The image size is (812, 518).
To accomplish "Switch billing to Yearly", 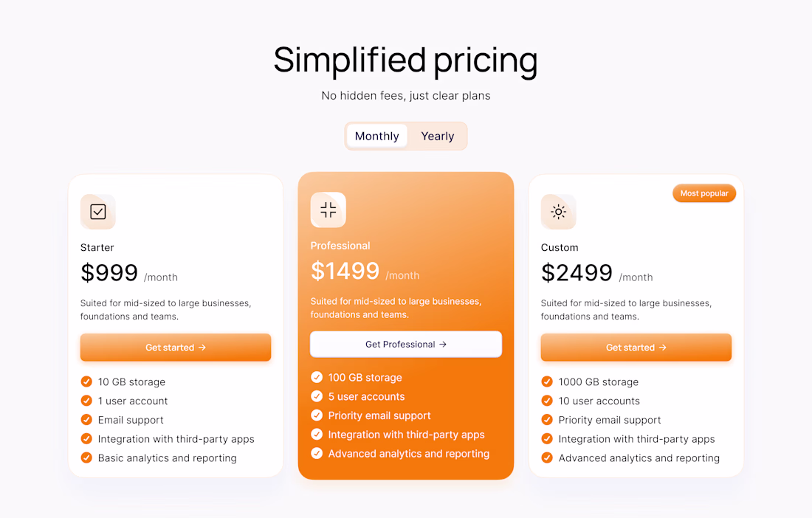I will click(438, 136).
